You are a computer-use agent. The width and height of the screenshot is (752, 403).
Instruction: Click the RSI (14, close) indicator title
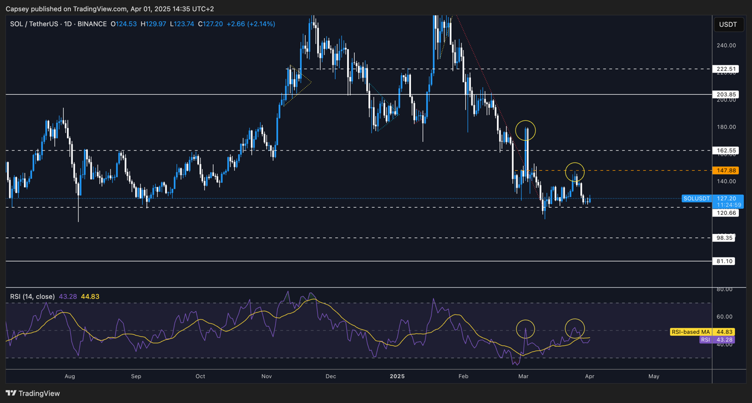click(32, 296)
